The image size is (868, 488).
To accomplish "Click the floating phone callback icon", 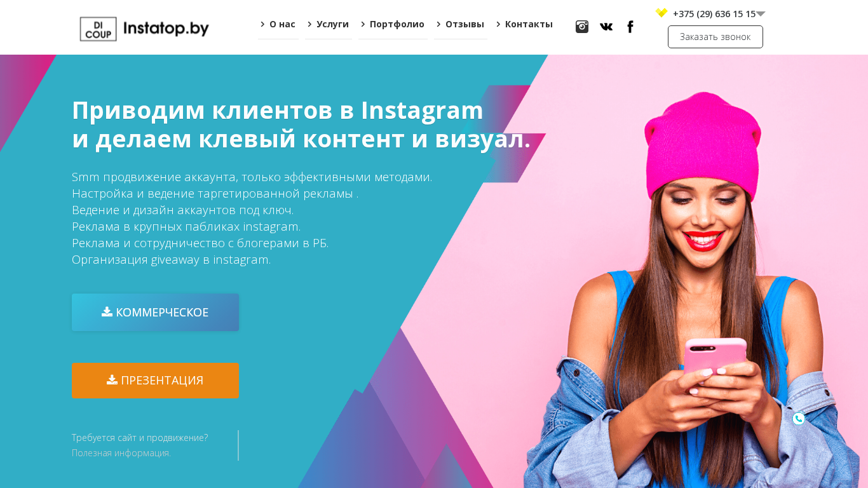I will coord(799,419).
